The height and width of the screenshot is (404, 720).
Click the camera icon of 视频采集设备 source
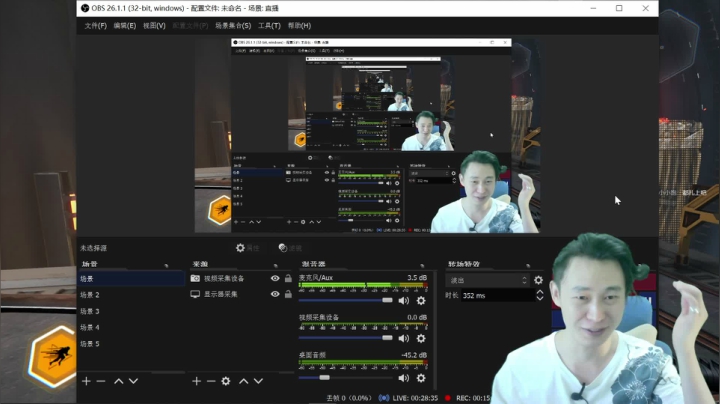pyautogui.click(x=195, y=278)
